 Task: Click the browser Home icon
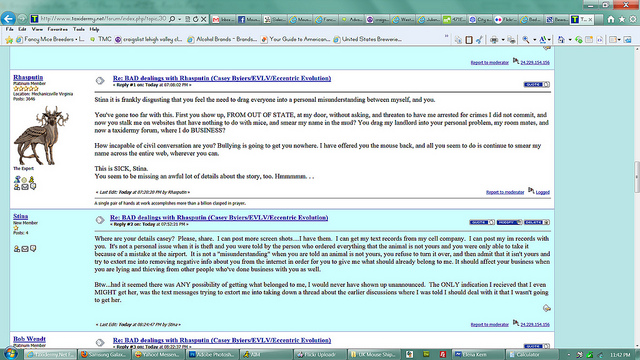point(611,19)
